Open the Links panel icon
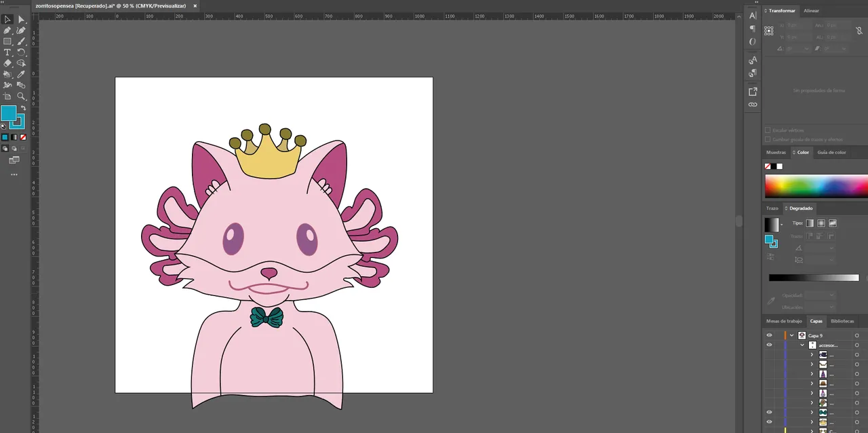Screen dimensions: 868x433 click(x=753, y=105)
